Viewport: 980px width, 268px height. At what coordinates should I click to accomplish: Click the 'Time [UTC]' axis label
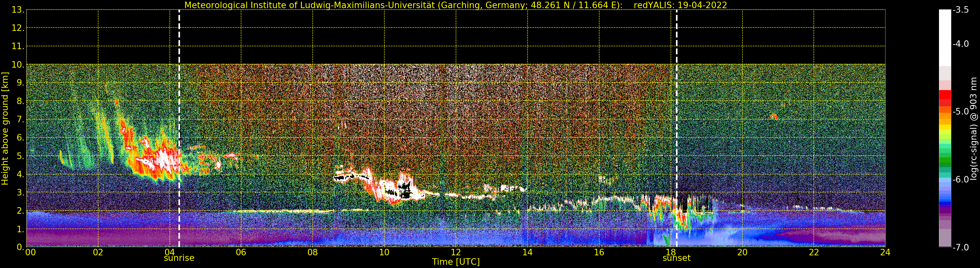[456, 262]
